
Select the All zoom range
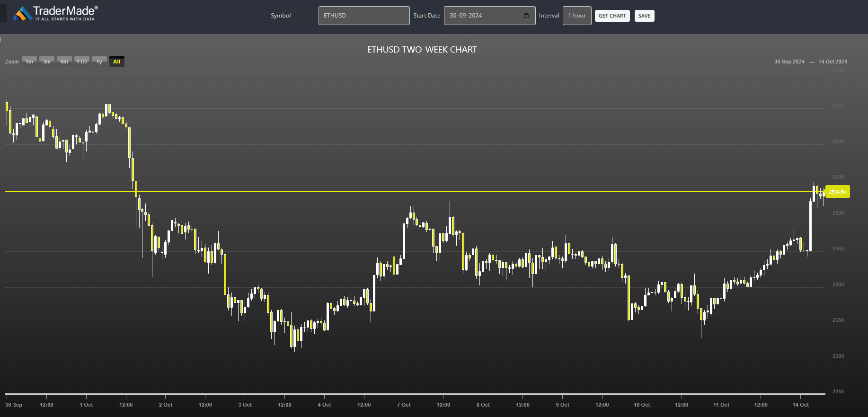(117, 62)
